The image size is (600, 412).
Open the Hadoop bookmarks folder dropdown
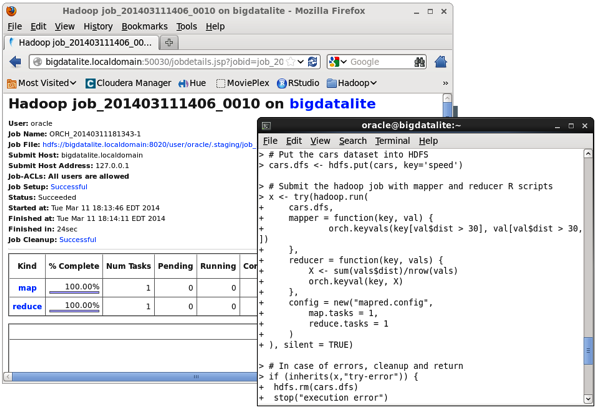click(x=352, y=83)
